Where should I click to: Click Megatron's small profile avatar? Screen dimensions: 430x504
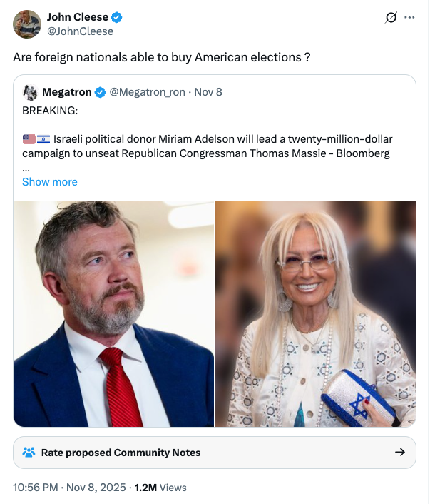coord(29,92)
